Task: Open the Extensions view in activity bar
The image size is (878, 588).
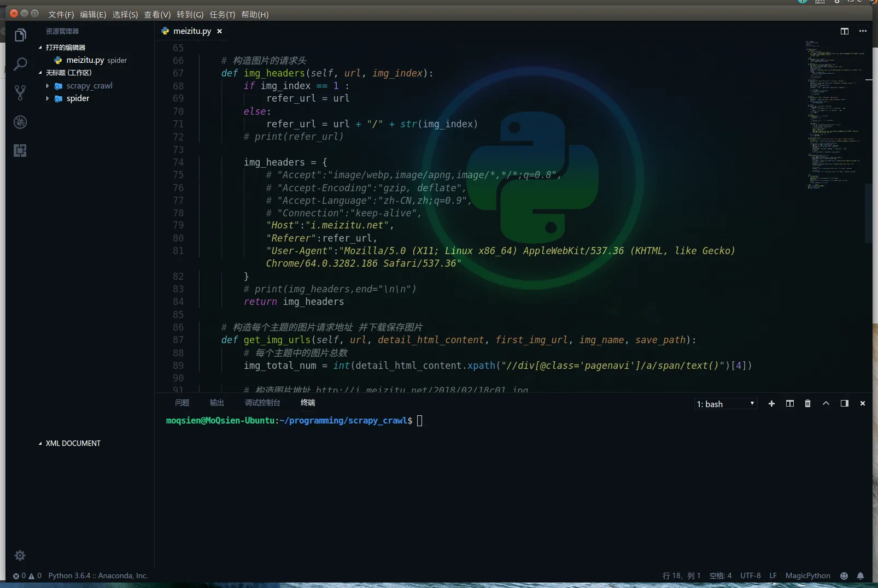Action: coord(20,151)
